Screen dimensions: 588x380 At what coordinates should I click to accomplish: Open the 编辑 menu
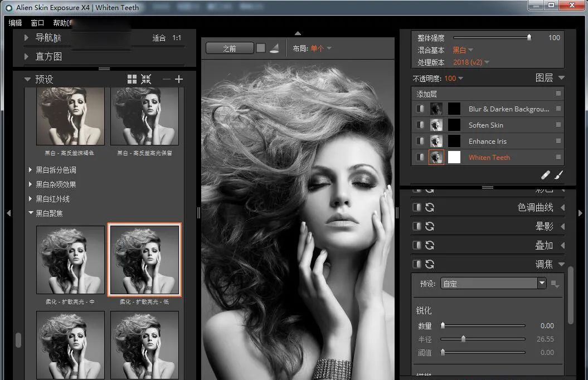tap(16, 23)
